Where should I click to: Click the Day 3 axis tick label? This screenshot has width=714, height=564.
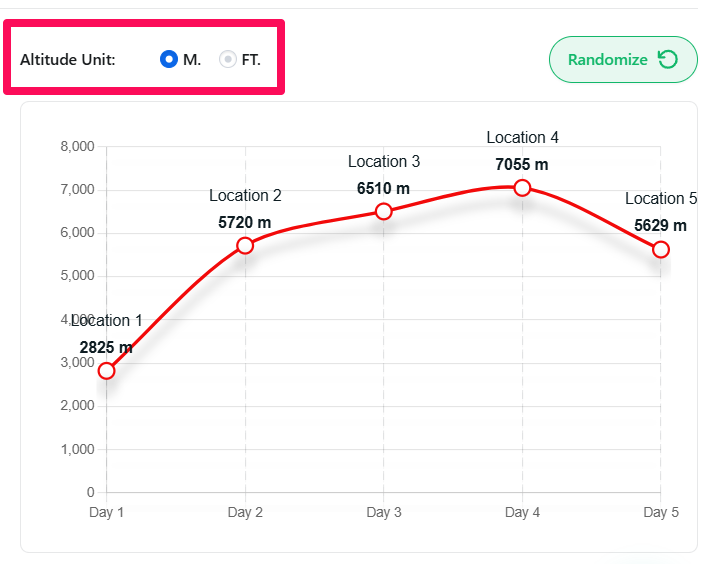[384, 513]
